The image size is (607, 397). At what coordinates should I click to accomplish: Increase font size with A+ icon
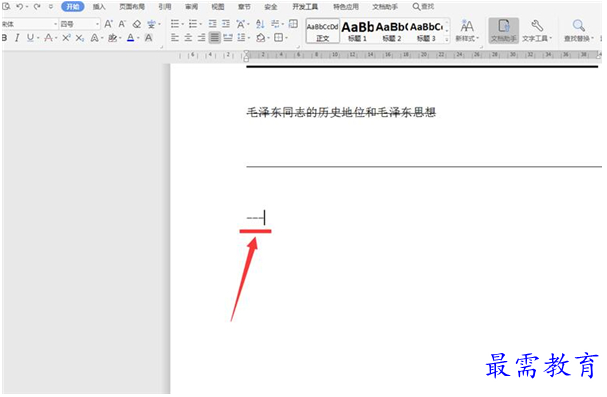(108, 24)
